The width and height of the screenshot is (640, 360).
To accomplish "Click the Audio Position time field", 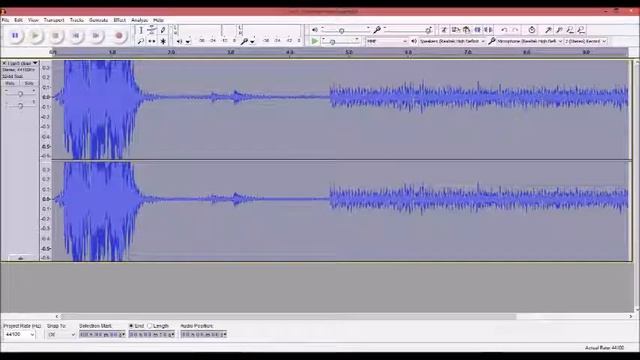I will coord(204,334).
